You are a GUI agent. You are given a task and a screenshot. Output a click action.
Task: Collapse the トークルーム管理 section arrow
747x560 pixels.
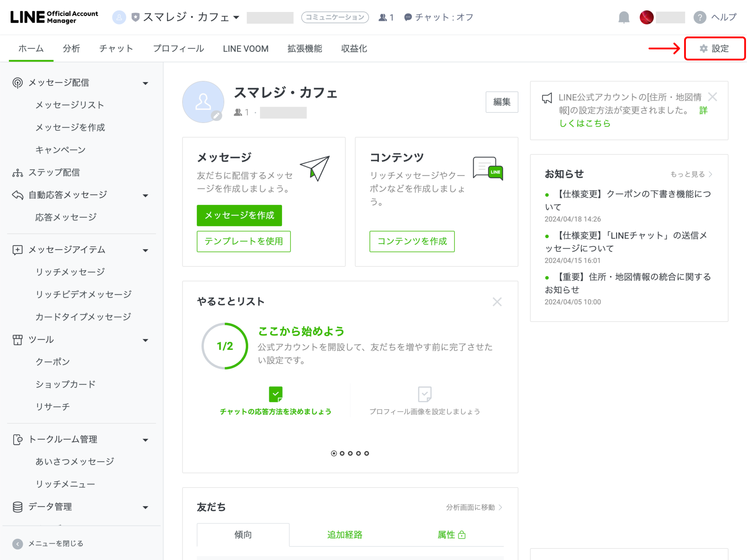[146, 440]
